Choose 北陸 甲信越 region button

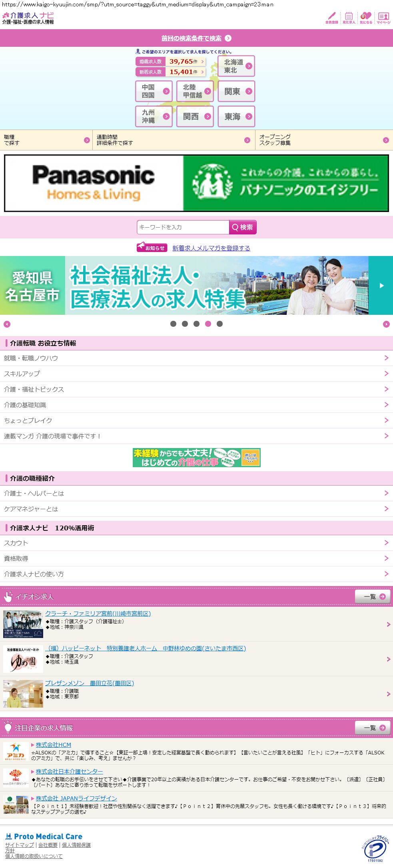(x=195, y=91)
